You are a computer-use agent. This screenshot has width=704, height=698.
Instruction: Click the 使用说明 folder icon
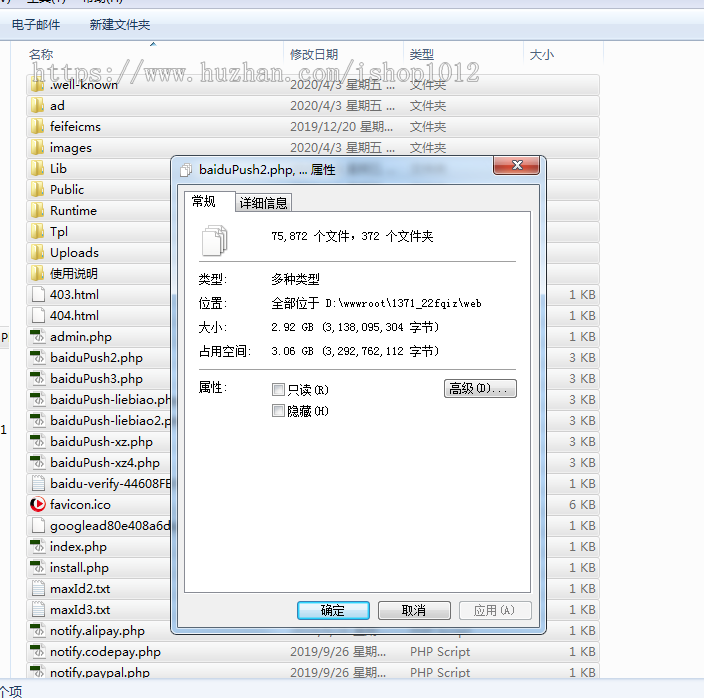38,274
